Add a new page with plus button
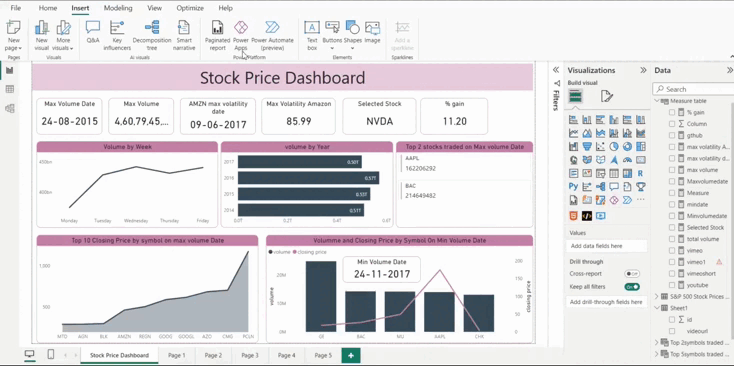Image resolution: width=734 pixels, height=366 pixels. (351, 355)
